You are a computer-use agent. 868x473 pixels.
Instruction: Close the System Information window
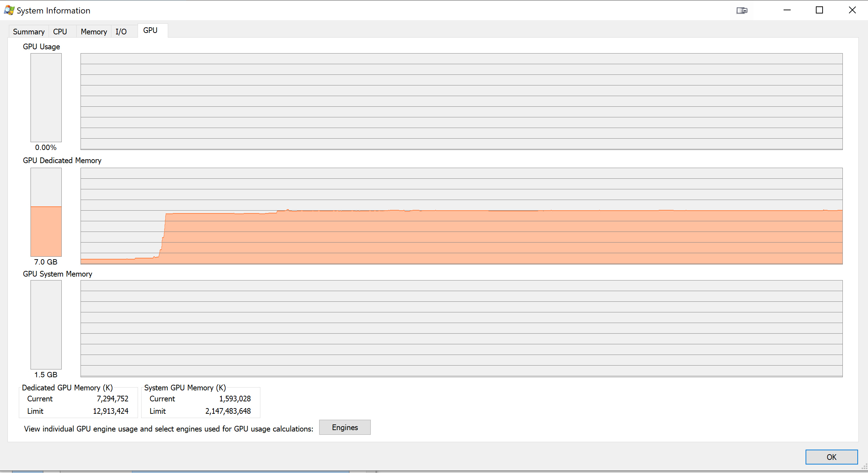[852, 10]
